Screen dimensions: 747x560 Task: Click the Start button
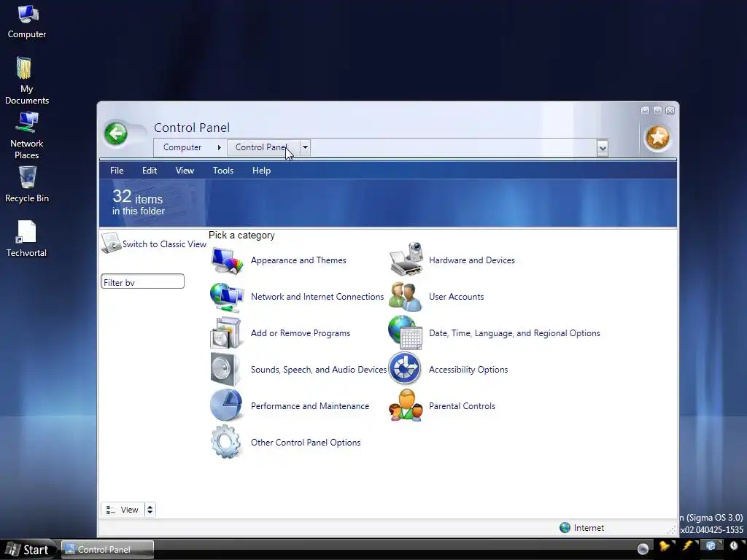(x=28, y=550)
